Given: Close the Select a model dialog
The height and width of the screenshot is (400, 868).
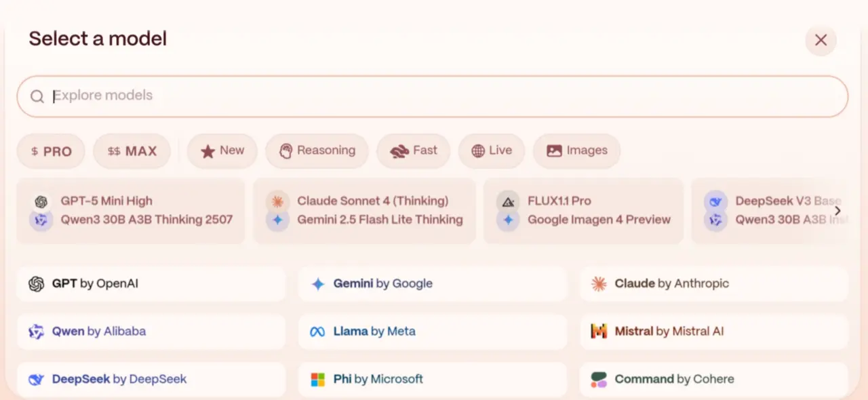Looking at the screenshot, I should coord(821,40).
